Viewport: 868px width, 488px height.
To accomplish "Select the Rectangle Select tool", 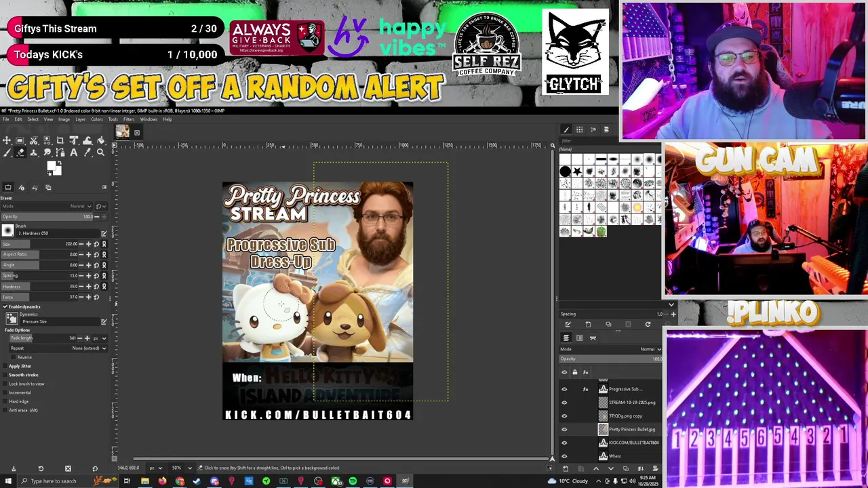I will pyautogui.click(x=20, y=140).
